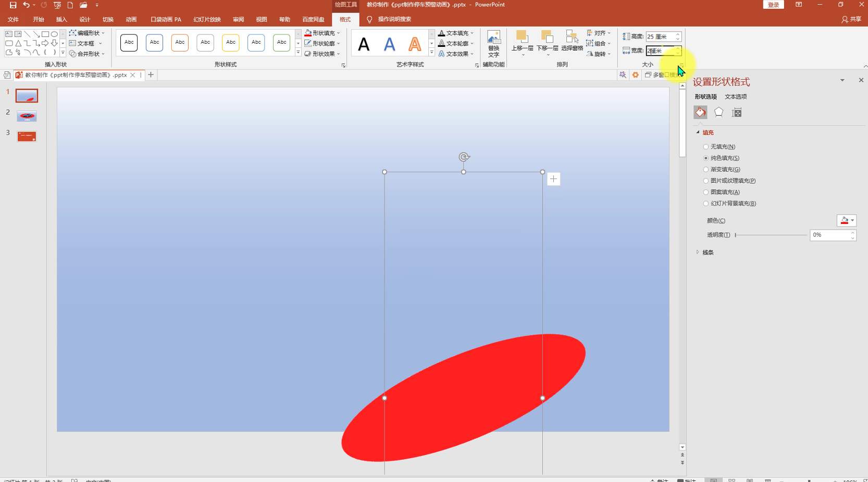
Task: Save the presentation with the quick-access Save icon
Action: (13, 5)
